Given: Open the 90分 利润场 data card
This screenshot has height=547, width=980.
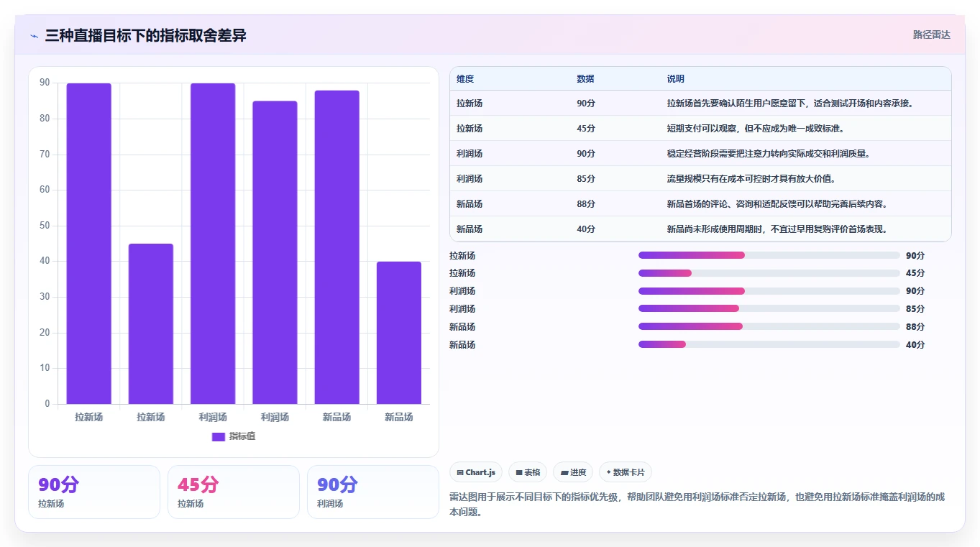Looking at the screenshot, I should point(373,492).
